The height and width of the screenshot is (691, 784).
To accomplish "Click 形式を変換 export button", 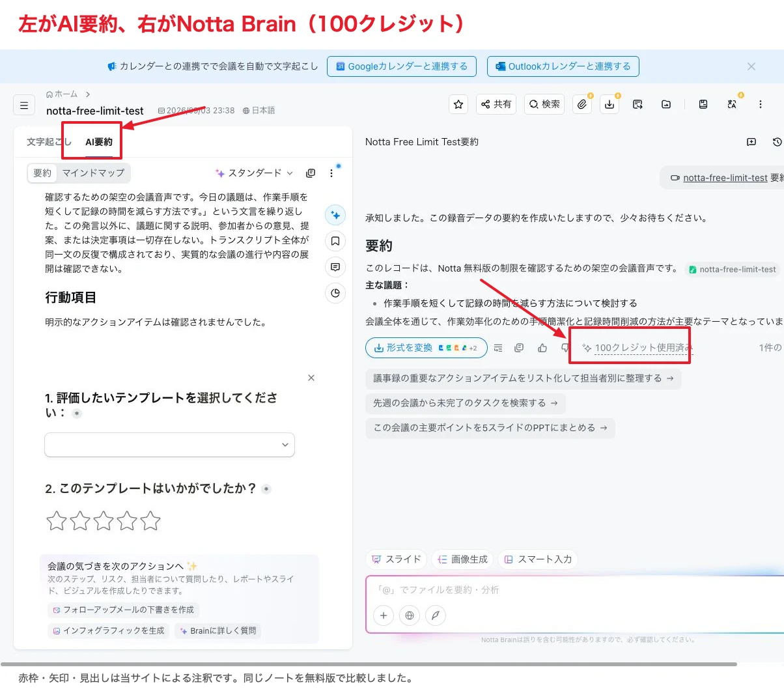I will coord(427,348).
